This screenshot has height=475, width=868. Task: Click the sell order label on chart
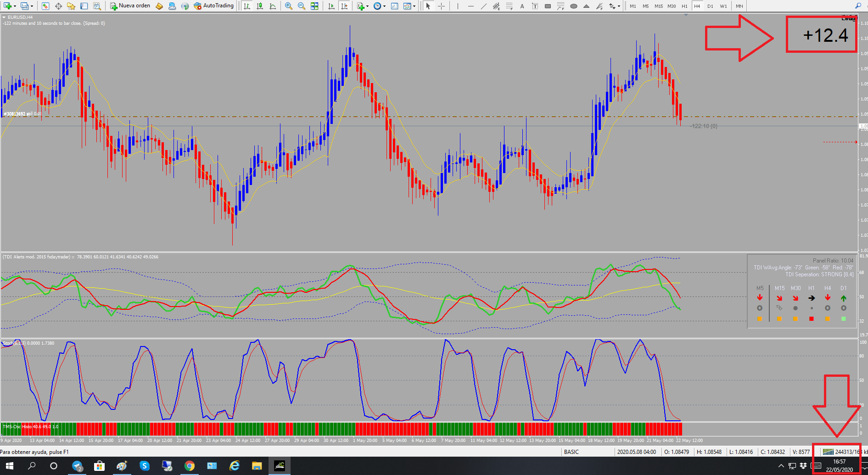pos(22,114)
